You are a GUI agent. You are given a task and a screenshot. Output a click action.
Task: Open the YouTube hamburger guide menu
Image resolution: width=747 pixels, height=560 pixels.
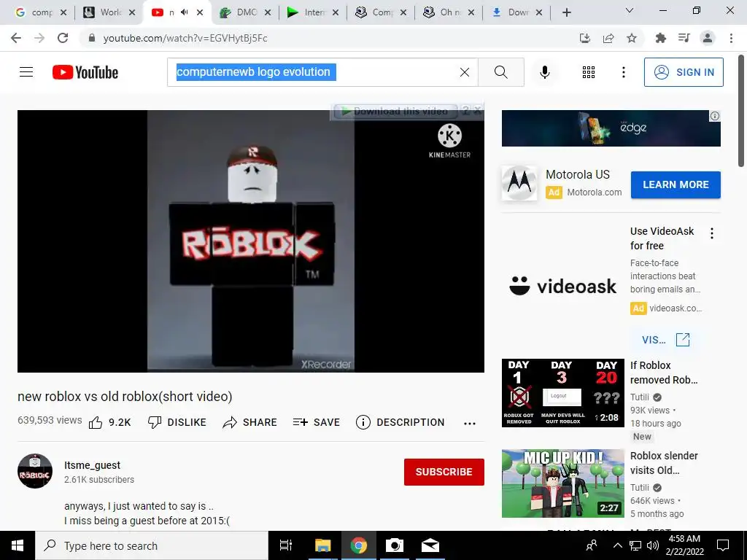point(26,72)
